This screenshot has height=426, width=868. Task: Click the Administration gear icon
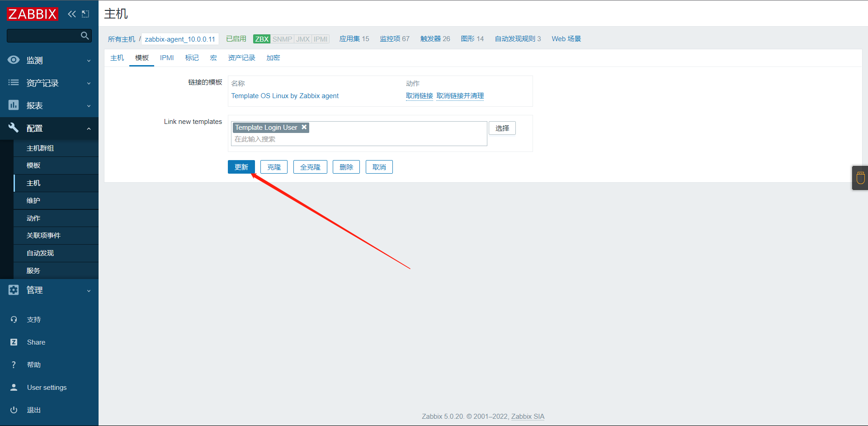14,290
